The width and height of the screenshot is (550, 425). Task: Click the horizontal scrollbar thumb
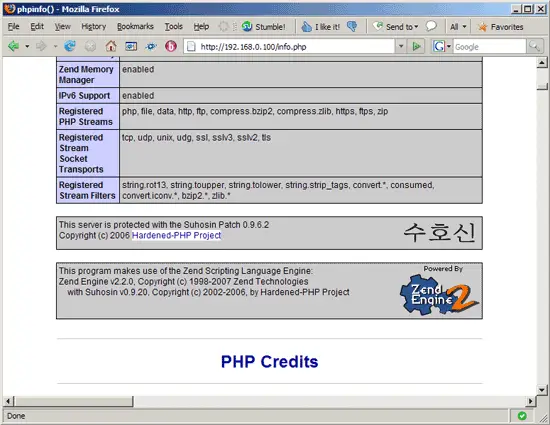pos(74,401)
